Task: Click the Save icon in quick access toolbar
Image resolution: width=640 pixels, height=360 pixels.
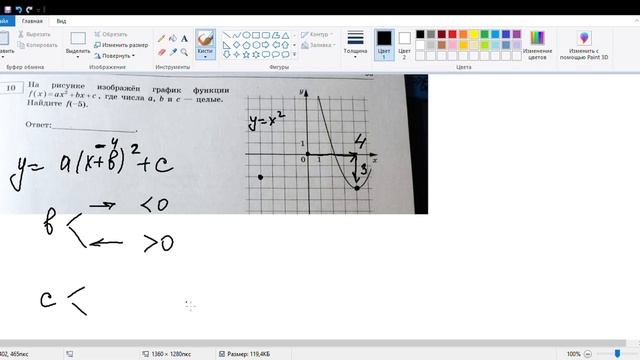Action: pyautogui.click(x=7, y=9)
